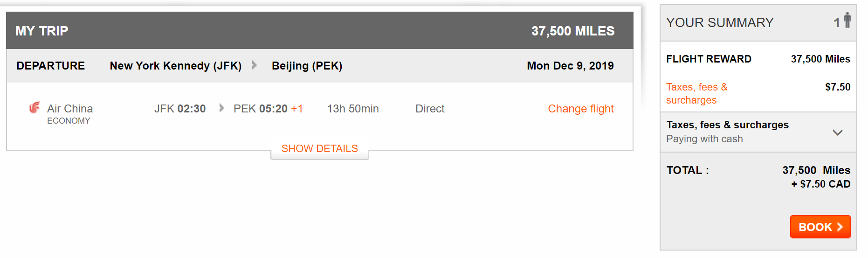Click the Air China airline logo
Screen dimensions: 868x258
click(x=34, y=108)
